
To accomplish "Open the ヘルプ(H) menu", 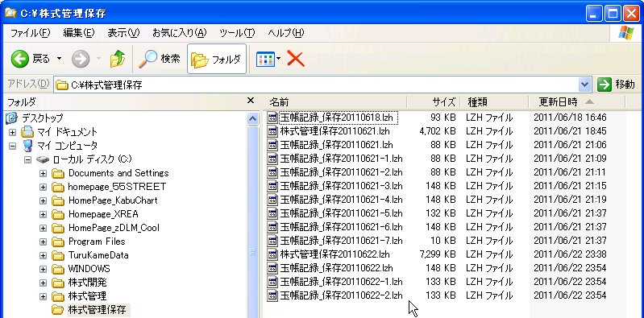I will point(286,33).
